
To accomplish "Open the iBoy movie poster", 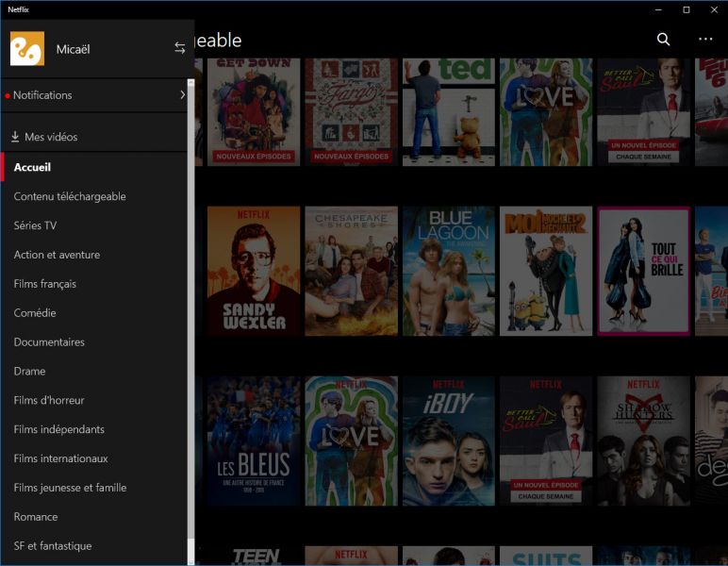I will (449, 441).
